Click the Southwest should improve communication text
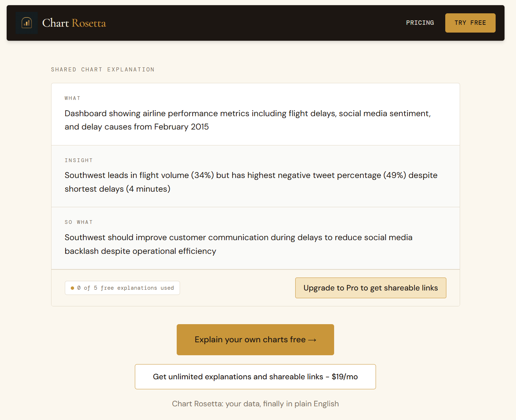Viewport: 516px width, 420px height. click(x=238, y=244)
